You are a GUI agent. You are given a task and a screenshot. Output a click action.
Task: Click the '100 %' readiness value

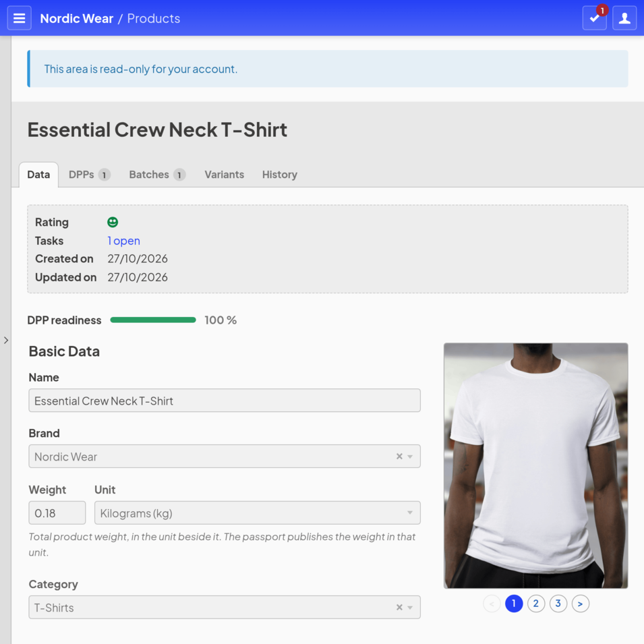pyautogui.click(x=221, y=320)
